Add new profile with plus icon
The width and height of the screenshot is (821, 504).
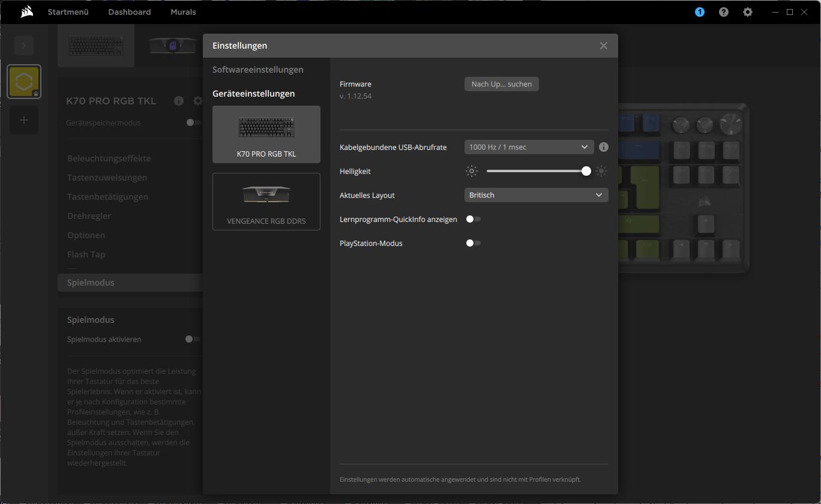tap(24, 120)
